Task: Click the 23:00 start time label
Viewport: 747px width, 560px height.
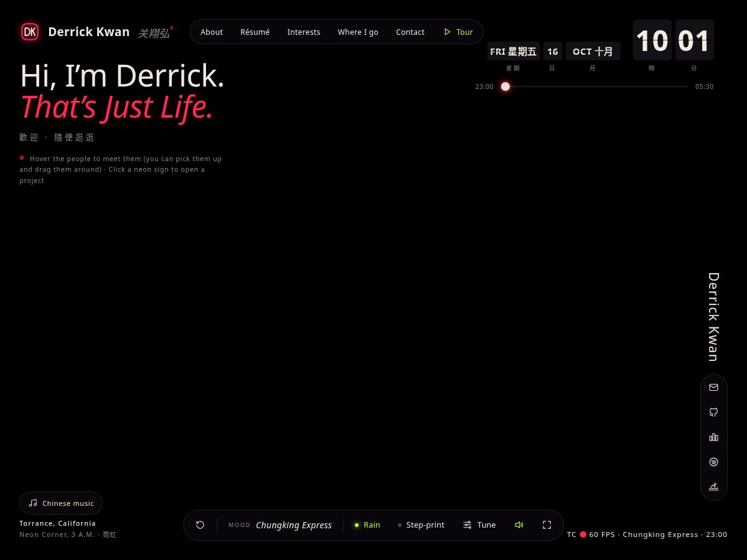Action: pos(484,86)
